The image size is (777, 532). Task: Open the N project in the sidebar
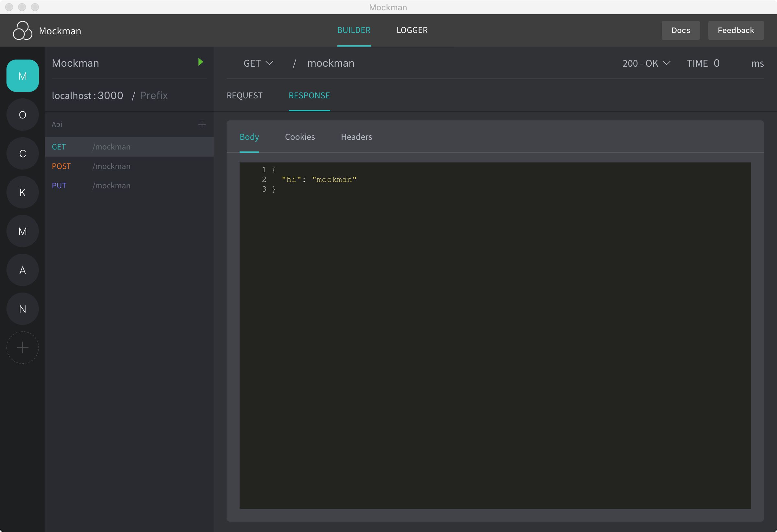coord(22,309)
